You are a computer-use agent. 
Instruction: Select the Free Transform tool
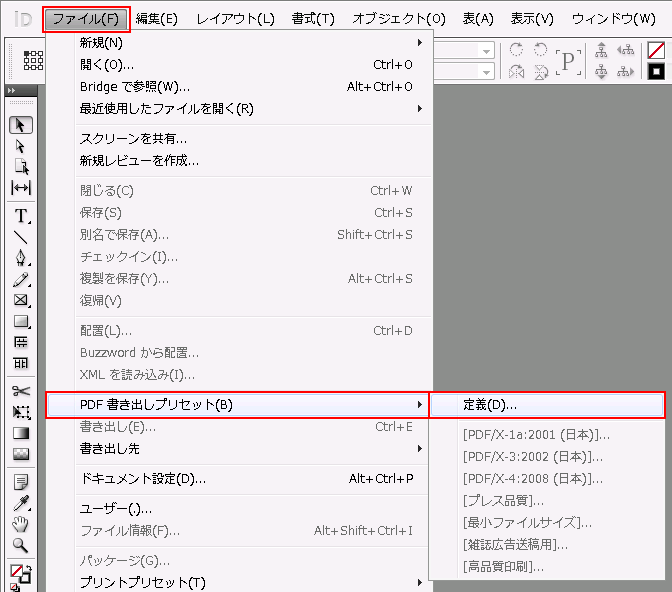tap(21, 412)
